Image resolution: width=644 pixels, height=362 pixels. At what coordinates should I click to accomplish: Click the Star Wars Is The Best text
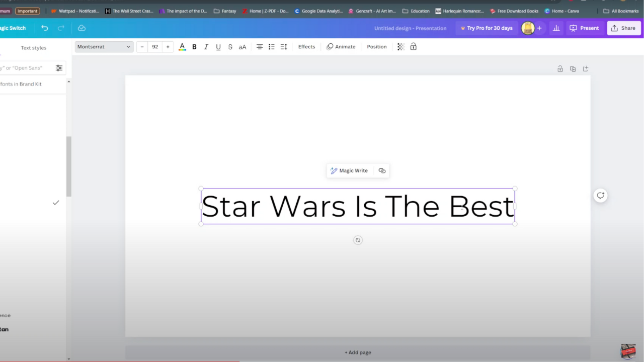tap(358, 206)
